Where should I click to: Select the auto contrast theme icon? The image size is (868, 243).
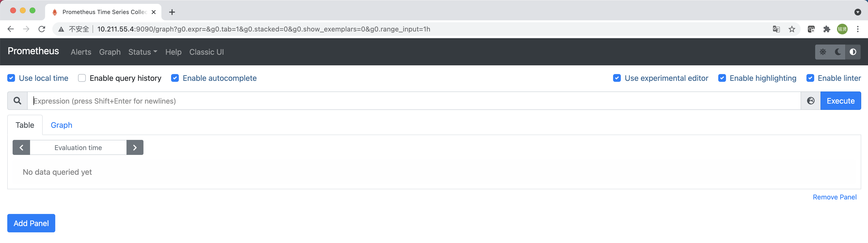tap(853, 52)
